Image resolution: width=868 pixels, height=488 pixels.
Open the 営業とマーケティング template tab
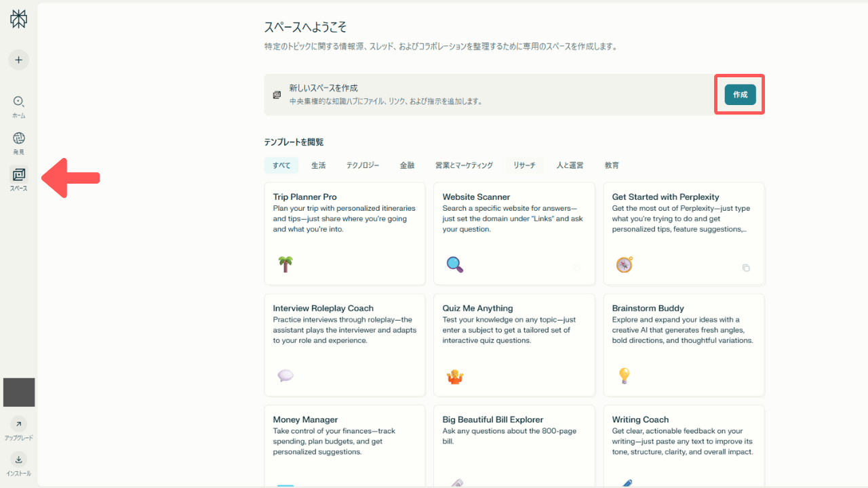click(464, 165)
